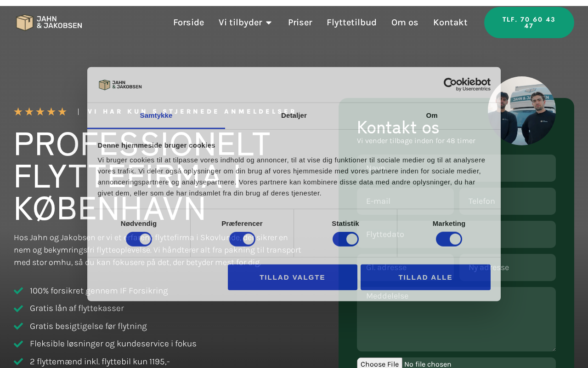Click '2 flyttemænd inkl. flyttebil kun 1195,-' text
The image size is (588, 368).
pyautogui.click(x=100, y=362)
